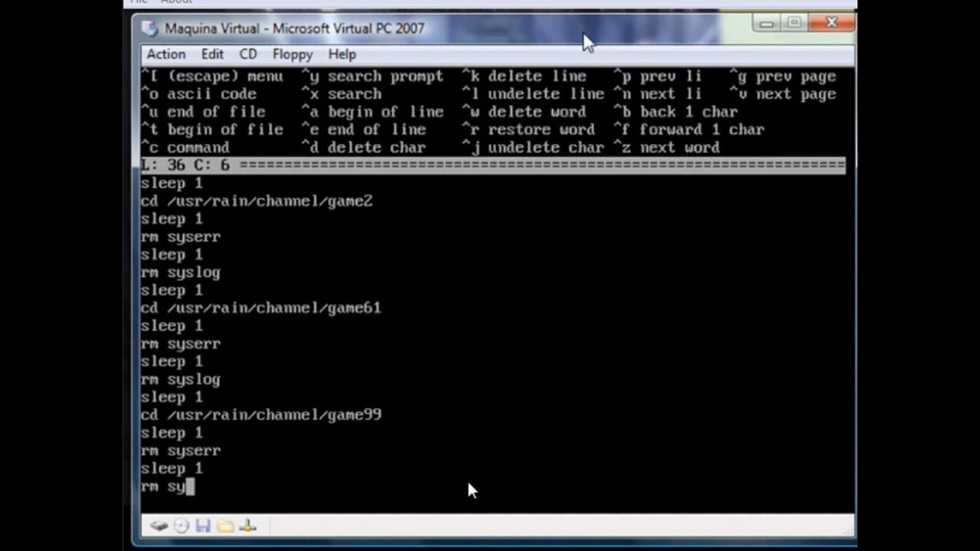Click the 'L: 36 C: 6' status line
This screenshot has width=980, height=551.
(493, 165)
